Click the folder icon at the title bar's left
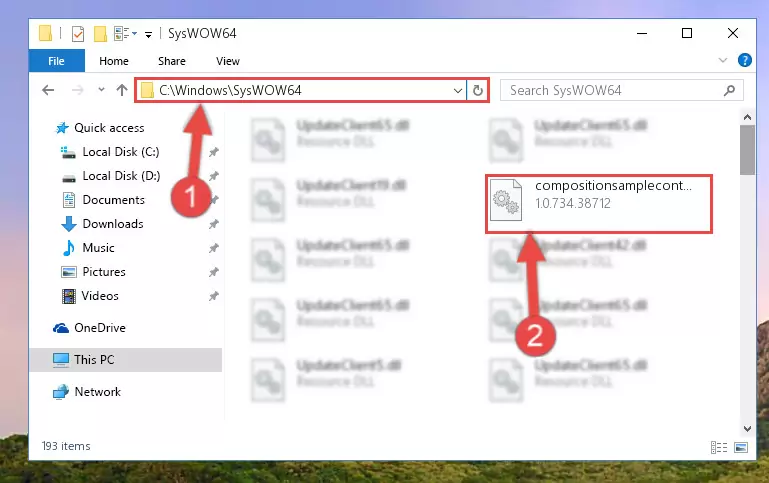This screenshot has width=769, height=483. (45, 33)
